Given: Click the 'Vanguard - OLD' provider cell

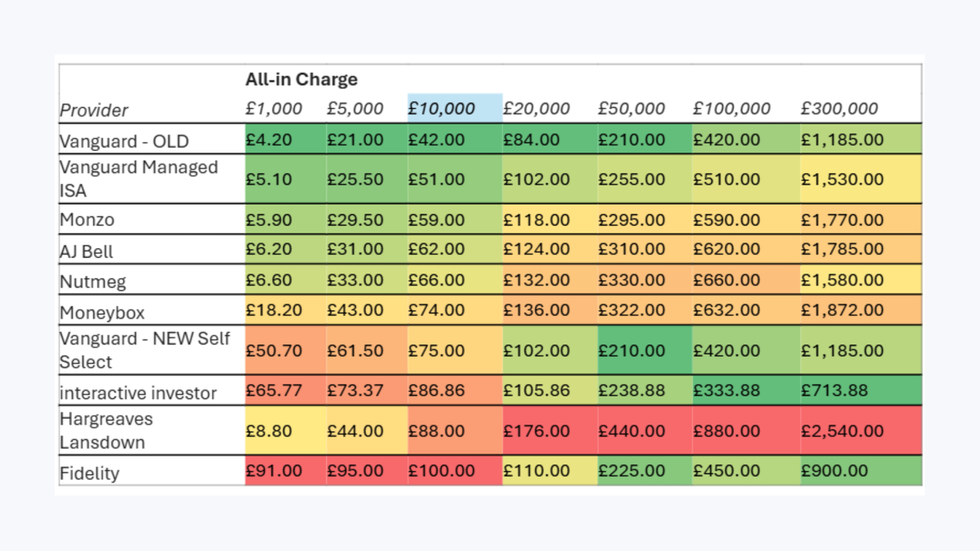Looking at the screenshot, I should 151,140.
